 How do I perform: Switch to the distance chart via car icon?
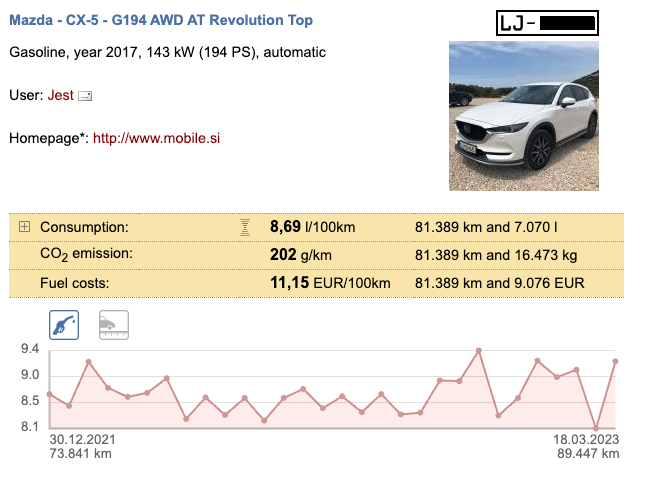114,325
